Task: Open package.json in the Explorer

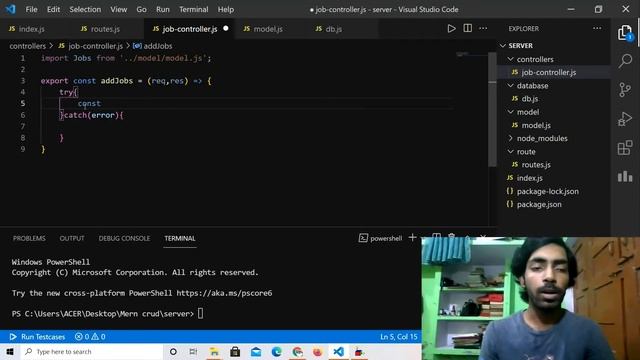Action: pyautogui.click(x=539, y=204)
